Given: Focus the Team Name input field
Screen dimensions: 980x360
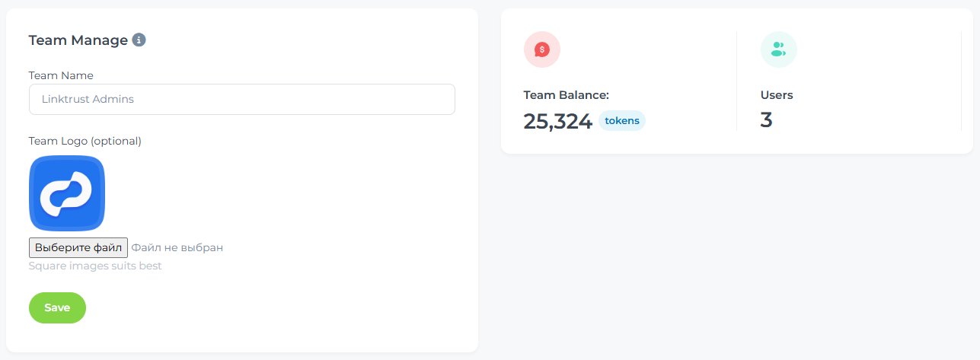Looking at the screenshot, I should click(x=241, y=99).
